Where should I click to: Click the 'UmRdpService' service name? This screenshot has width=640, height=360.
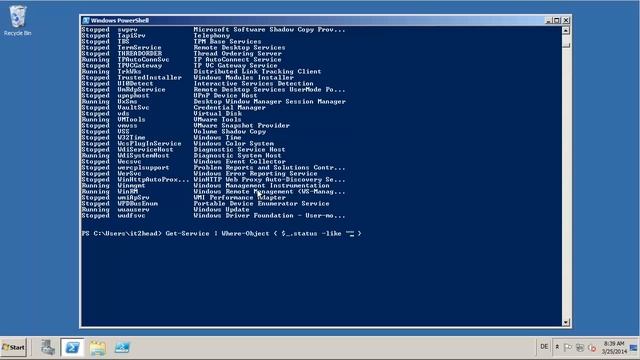[142, 89]
